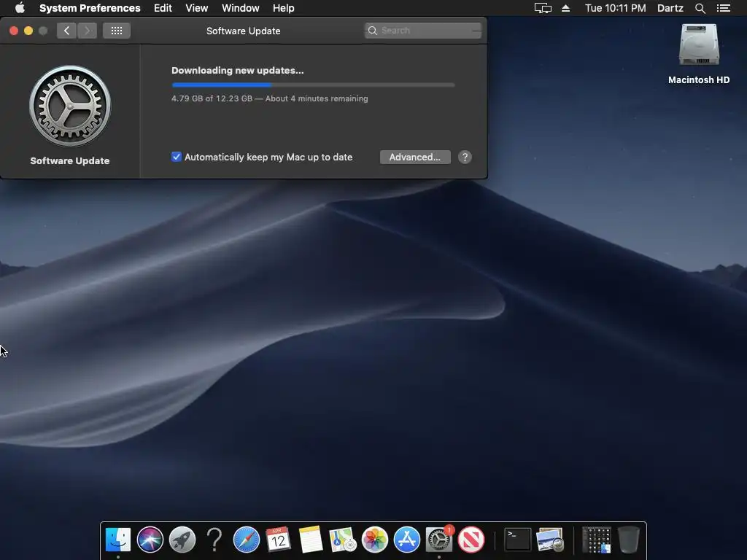Click the Advanced... button
This screenshot has width=747, height=560.
[415, 157]
